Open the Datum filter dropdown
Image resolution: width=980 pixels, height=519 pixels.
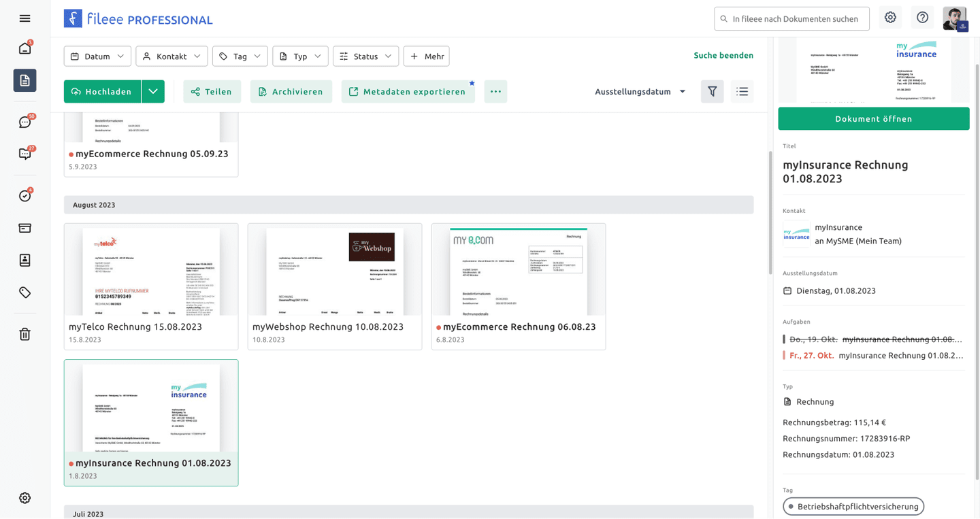[x=97, y=56]
